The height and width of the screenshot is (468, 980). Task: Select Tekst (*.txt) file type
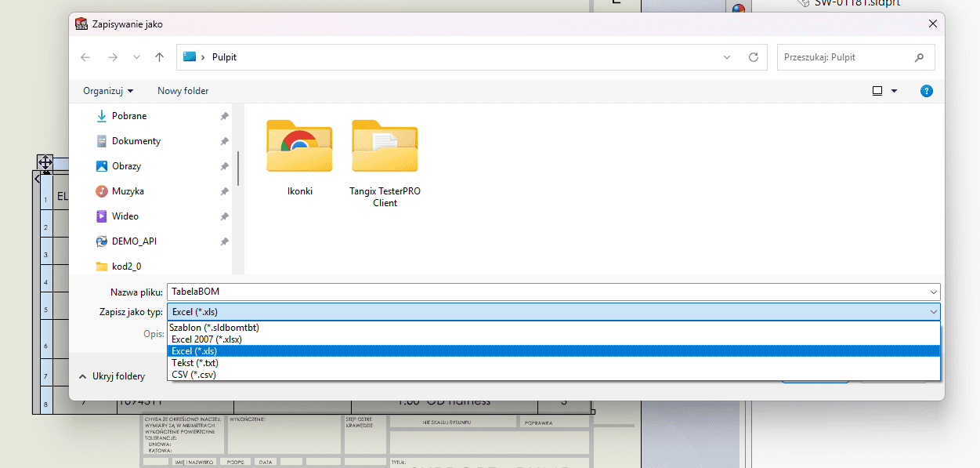[x=195, y=363]
